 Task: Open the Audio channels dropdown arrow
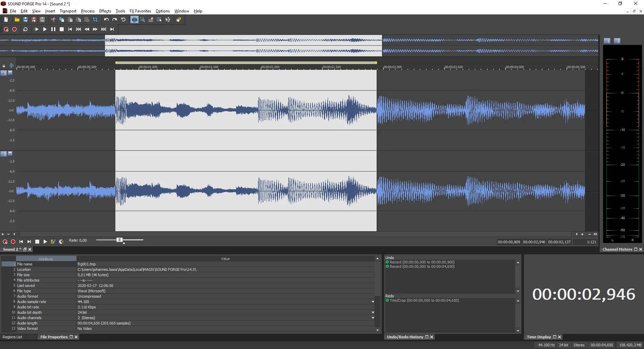(373, 318)
